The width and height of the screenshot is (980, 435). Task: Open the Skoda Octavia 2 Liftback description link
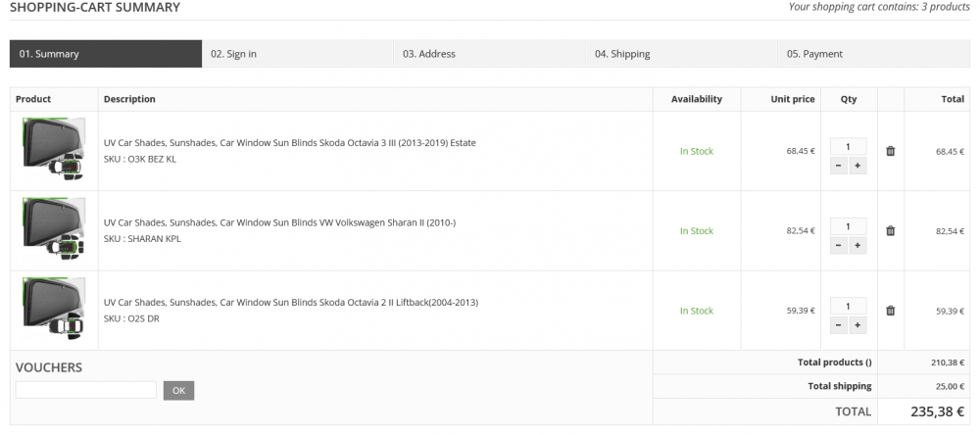pos(291,302)
